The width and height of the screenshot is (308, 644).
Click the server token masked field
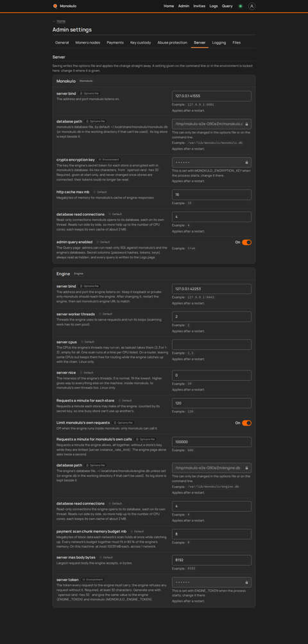tap(212, 582)
